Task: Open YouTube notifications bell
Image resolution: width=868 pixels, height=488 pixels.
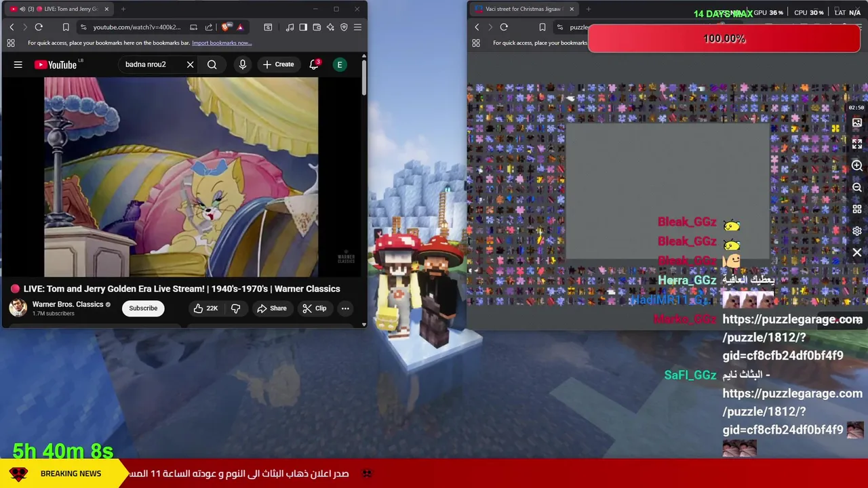Action: click(314, 64)
